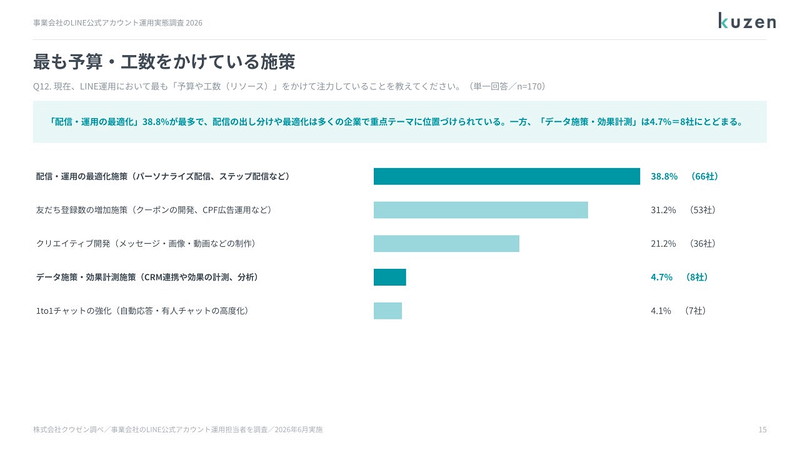Click the highlighted summary box about 38.8%
The height and width of the screenshot is (450, 800).
click(399, 121)
